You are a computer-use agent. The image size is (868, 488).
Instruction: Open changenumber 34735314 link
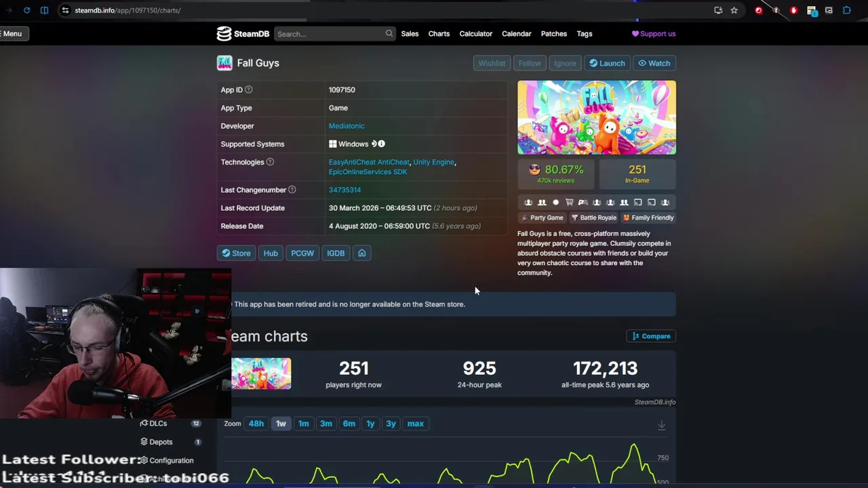(x=344, y=190)
